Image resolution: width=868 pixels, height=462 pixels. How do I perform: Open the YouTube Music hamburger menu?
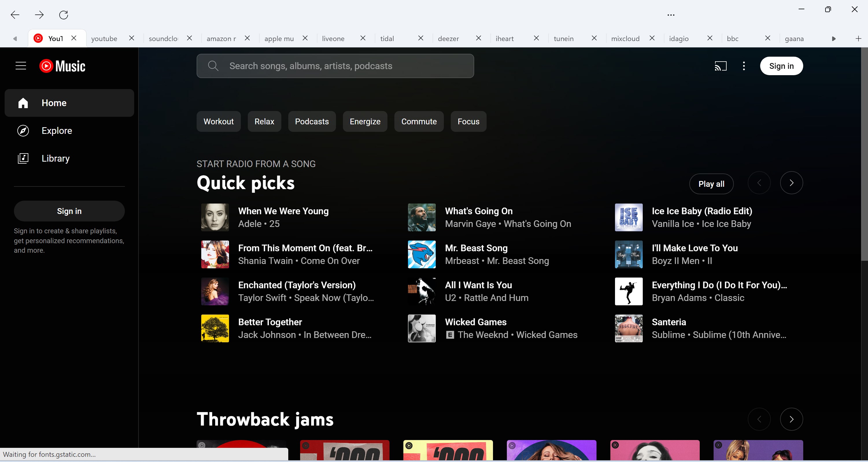(21, 66)
